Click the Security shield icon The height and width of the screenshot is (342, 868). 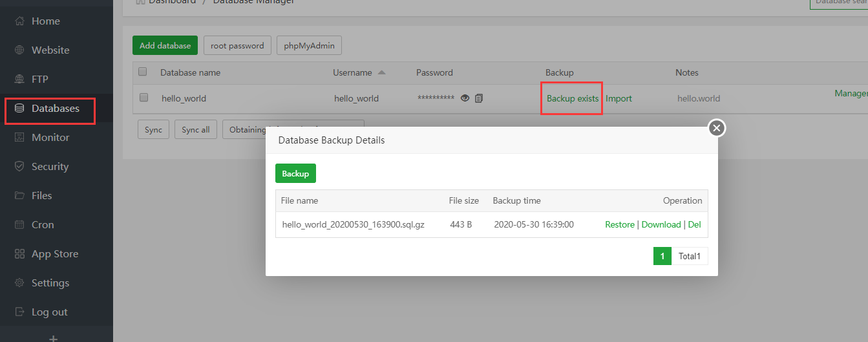coord(19,166)
